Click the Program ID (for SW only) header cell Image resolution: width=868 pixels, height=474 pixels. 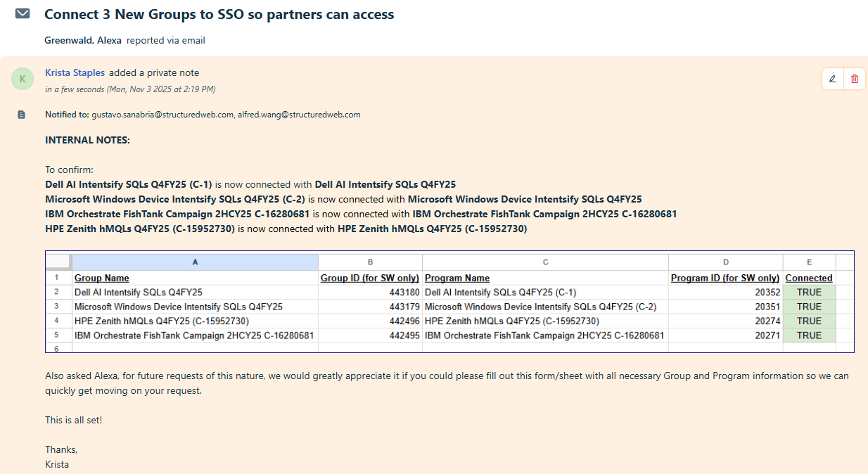click(725, 278)
